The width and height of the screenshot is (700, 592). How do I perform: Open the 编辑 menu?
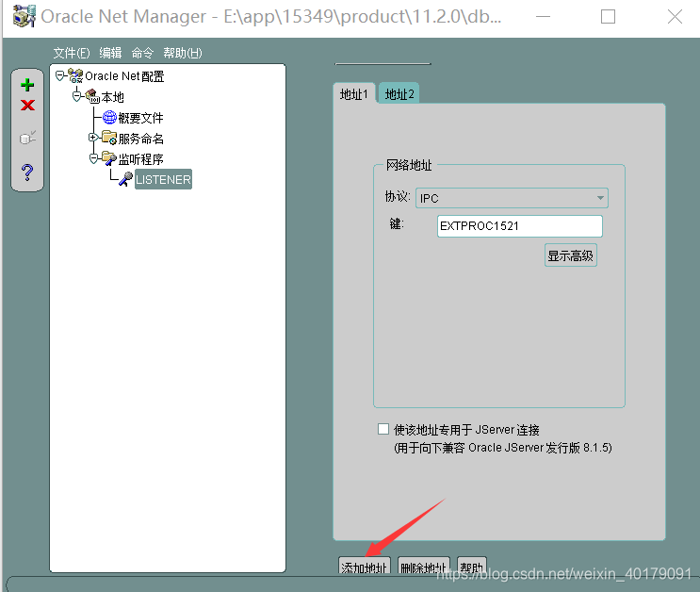110,53
